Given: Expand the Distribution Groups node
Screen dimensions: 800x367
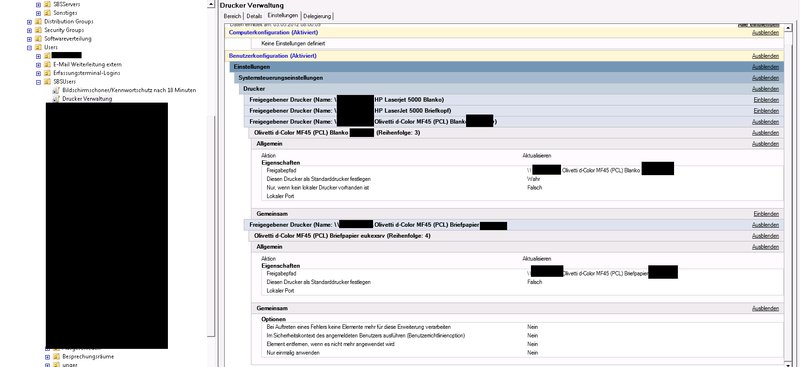Looking at the screenshot, I should click(29, 22).
